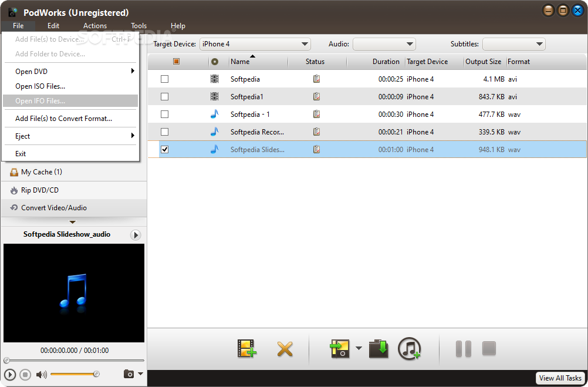Click the PodWorks app icon in title bar
The width and height of the screenshot is (588, 387).
point(13,12)
